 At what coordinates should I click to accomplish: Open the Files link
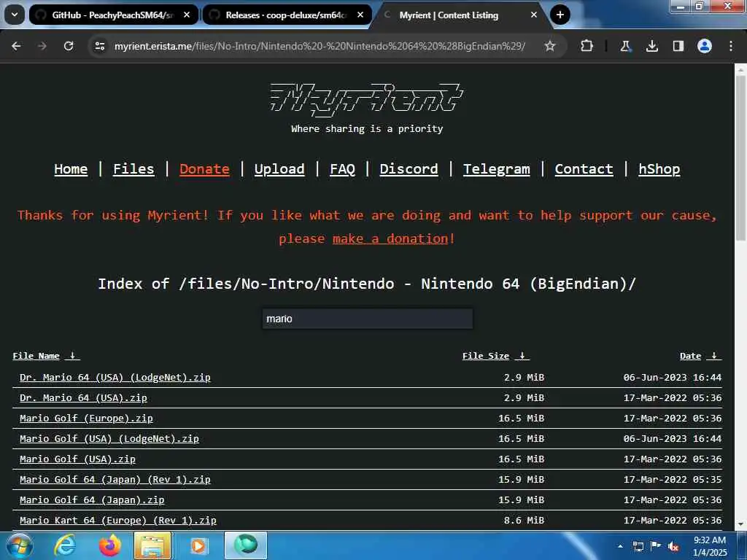tap(133, 169)
